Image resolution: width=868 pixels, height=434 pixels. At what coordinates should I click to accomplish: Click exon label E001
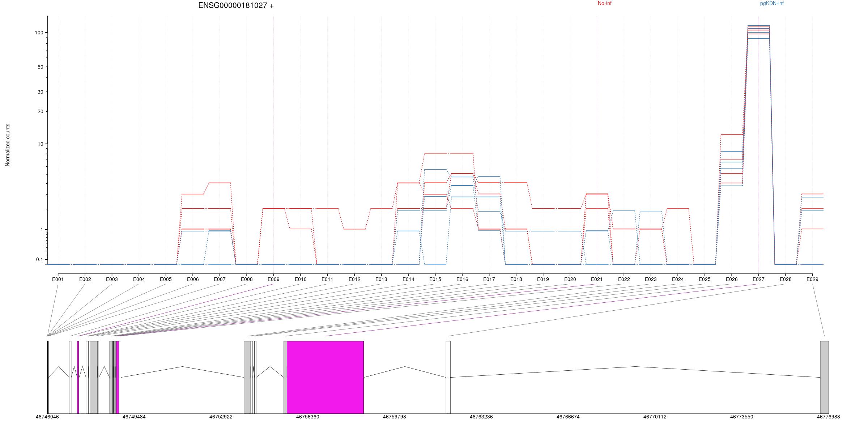pos(58,279)
